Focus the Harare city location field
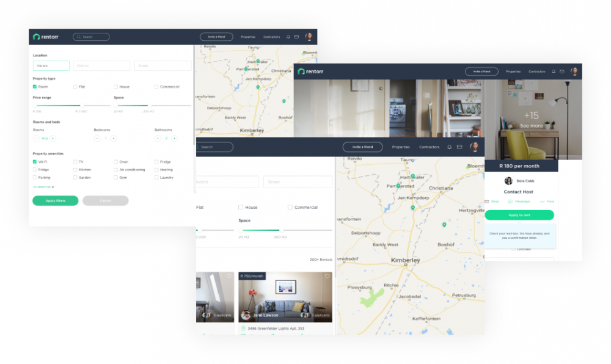This screenshot has width=611, height=364. click(51, 66)
